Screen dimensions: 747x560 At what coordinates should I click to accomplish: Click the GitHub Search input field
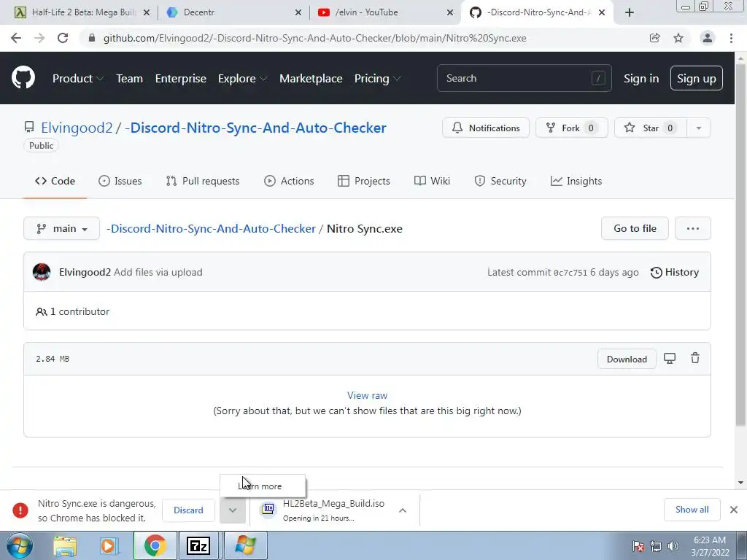click(524, 78)
